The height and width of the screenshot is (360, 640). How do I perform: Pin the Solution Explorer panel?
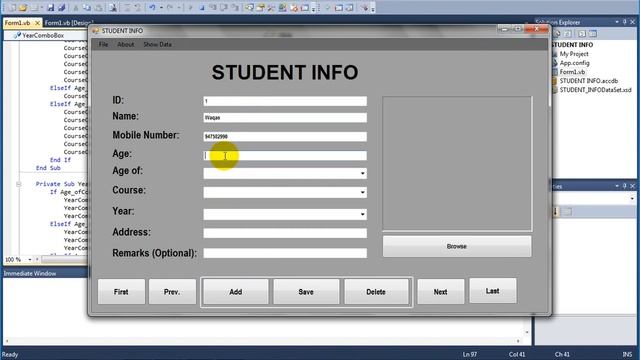(x=624, y=22)
